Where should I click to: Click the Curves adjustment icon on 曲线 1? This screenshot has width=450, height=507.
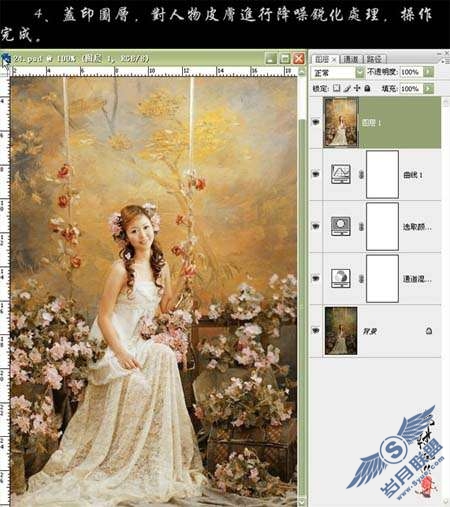coord(341,174)
